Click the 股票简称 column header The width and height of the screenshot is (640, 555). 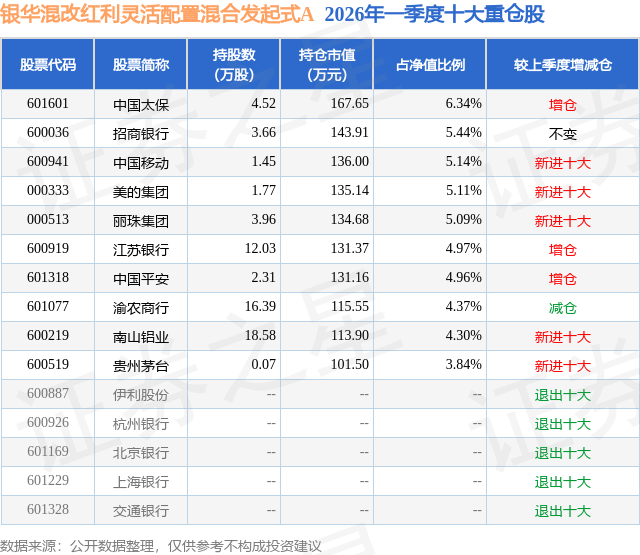(x=141, y=64)
